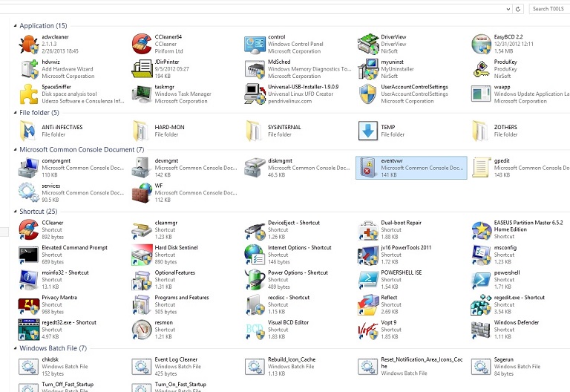Click the compmgmt console icon
Viewport: 570px width, 392px height.
tap(29, 168)
